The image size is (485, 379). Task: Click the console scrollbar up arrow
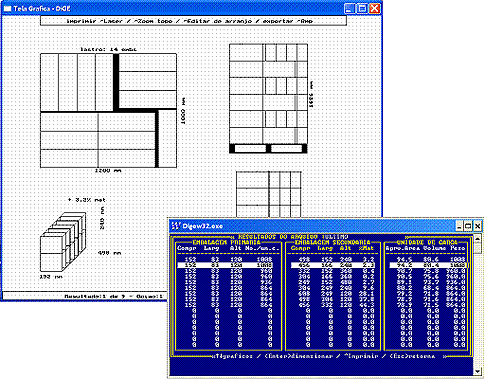point(478,239)
